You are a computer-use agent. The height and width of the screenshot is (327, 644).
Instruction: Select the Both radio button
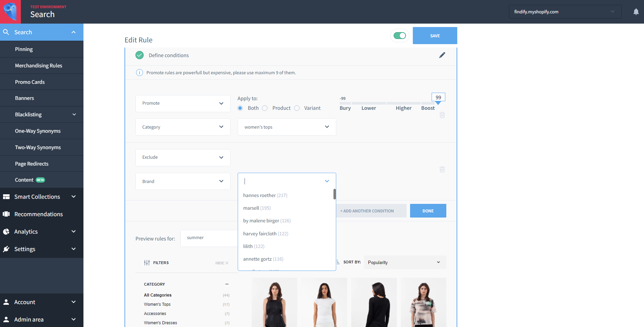coord(240,108)
